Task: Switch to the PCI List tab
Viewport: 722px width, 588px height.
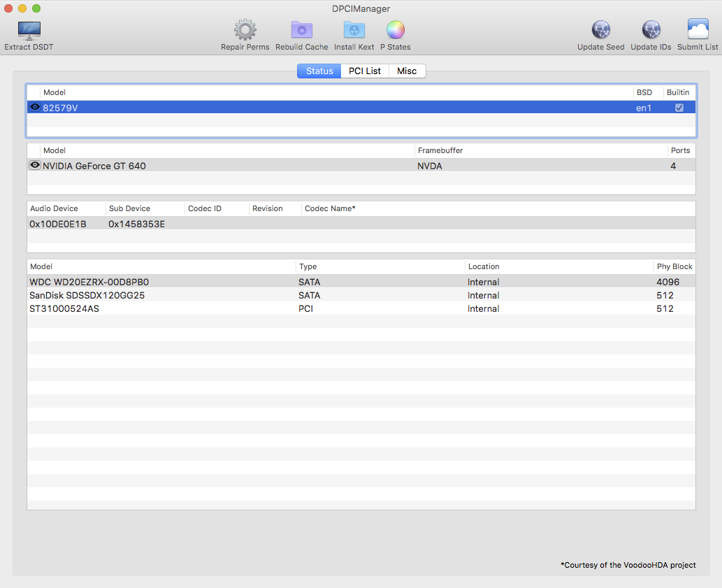Action: pos(364,71)
